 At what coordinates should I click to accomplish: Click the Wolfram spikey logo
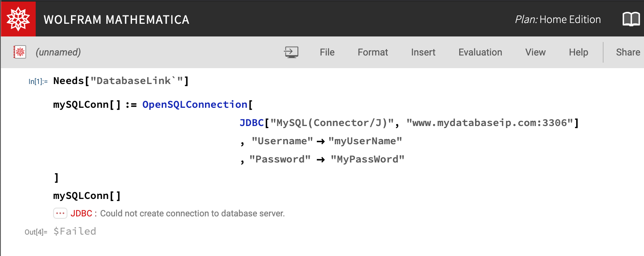18,19
